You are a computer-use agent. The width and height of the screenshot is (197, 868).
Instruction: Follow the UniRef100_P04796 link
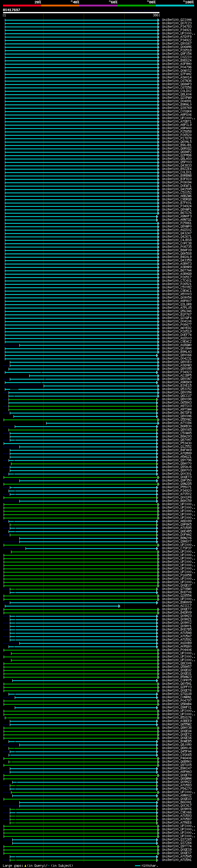point(177,67)
